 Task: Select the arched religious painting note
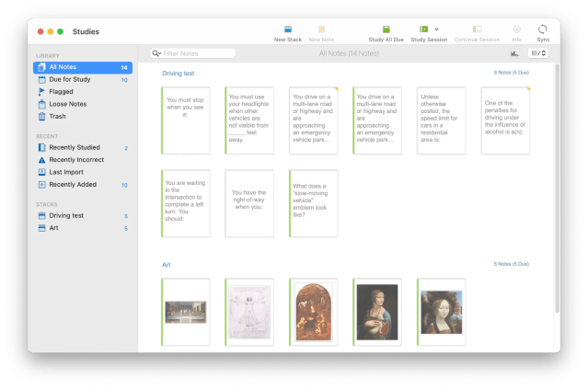click(314, 312)
